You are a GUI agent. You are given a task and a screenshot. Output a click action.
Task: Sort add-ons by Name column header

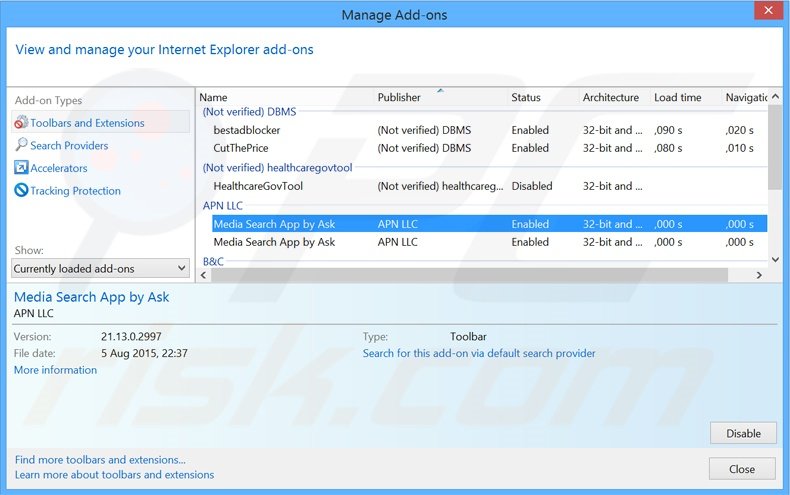(213, 97)
